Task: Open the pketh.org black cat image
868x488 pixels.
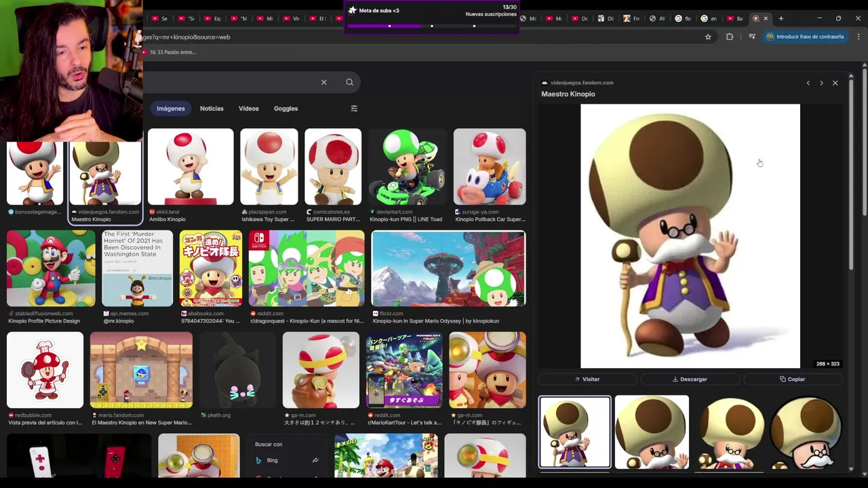Action: click(237, 370)
